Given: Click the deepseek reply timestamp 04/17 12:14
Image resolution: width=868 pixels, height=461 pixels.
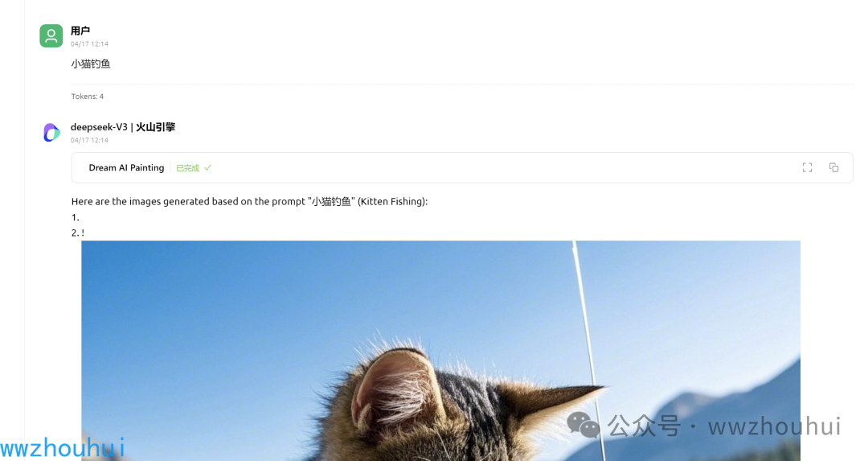Looking at the screenshot, I should [90, 140].
